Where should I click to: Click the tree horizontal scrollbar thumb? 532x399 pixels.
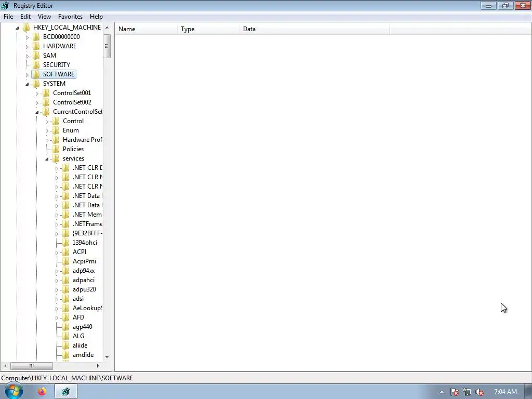click(32, 366)
